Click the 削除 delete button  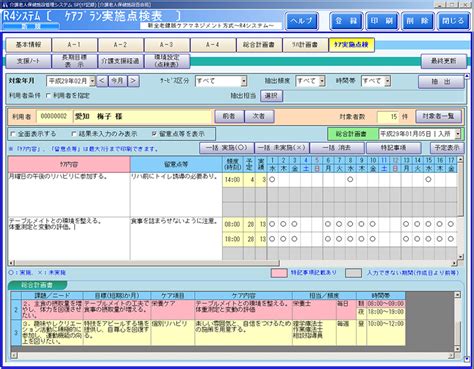(x=417, y=21)
